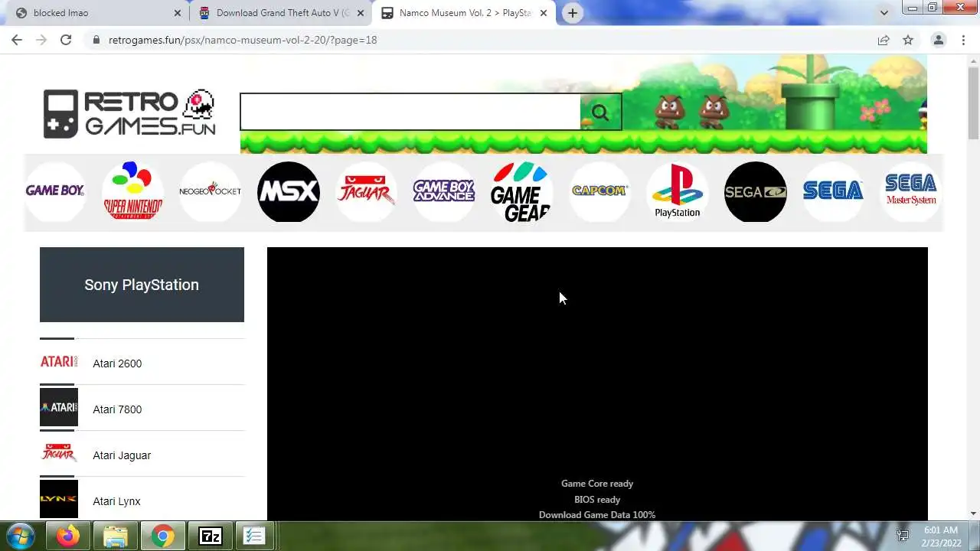
Task: Click the Atari 2600 sidebar logo
Action: [59, 362]
